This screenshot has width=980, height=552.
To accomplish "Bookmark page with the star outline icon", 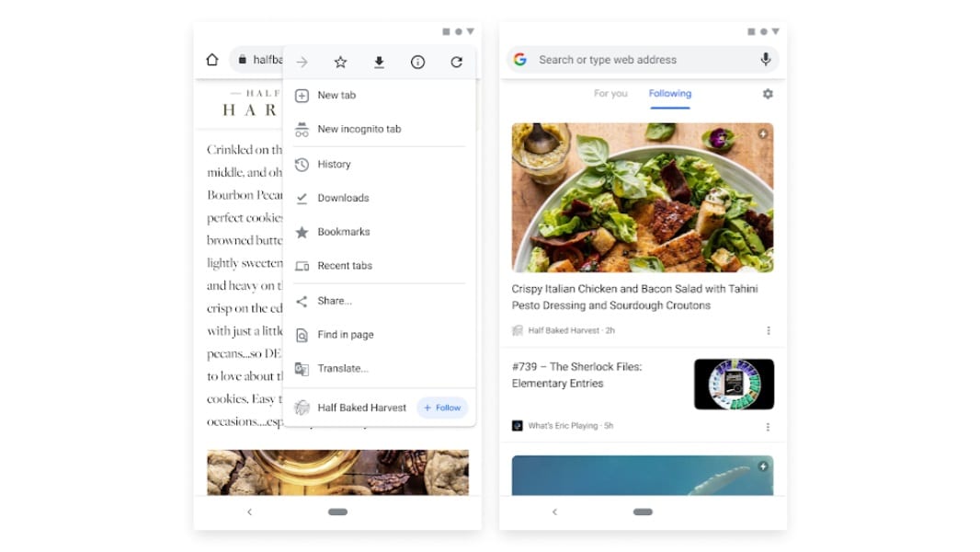I will point(340,62).
